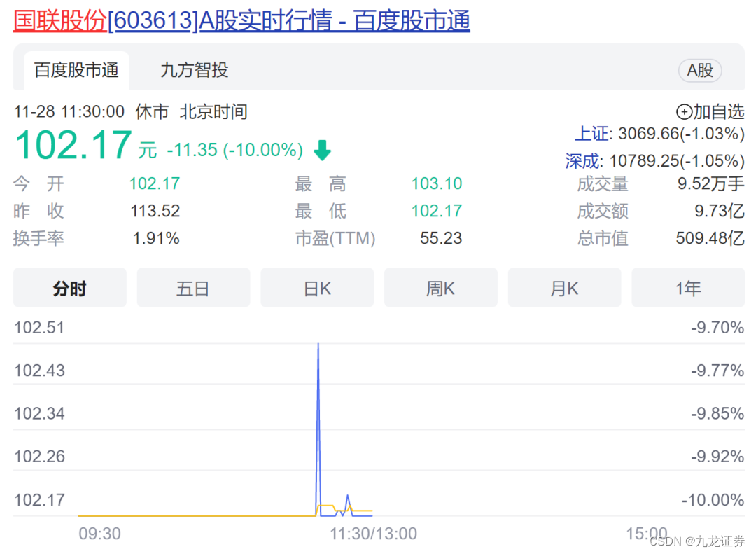The image size is (756, 554).
Task: Select the 月K chart tab
Action: pyautogui.click(x=565, y=288)
